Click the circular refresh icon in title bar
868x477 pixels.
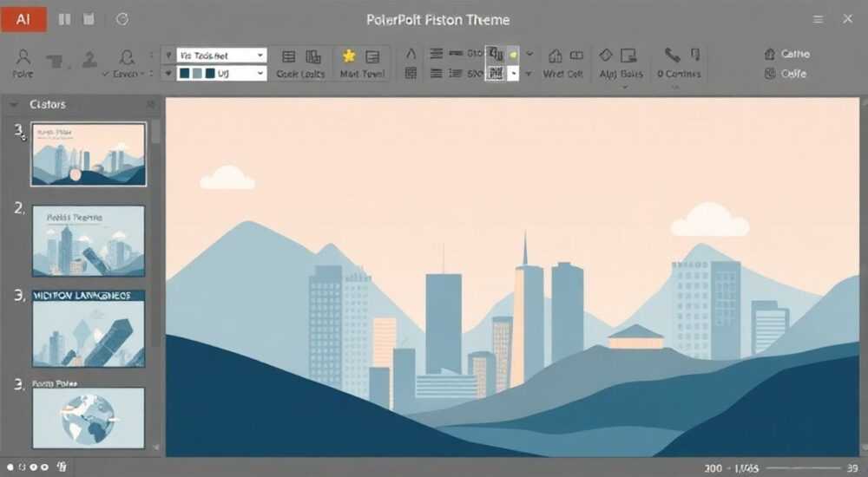click(122, 19)
